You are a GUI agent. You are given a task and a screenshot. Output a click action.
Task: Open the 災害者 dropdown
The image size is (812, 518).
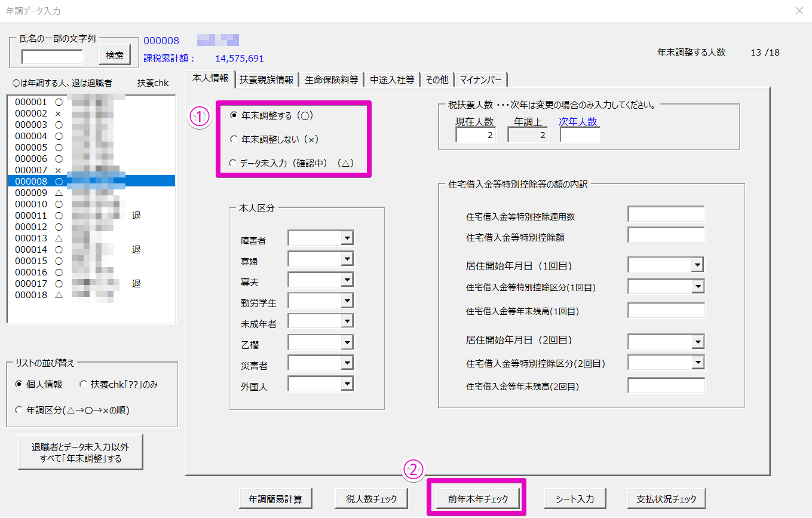pos(347,363)
